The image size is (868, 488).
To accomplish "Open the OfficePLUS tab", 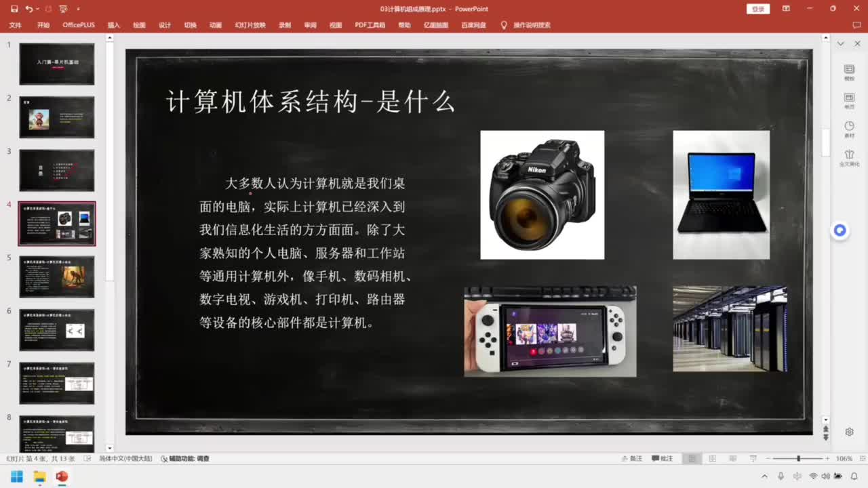I will click(79, 25).
